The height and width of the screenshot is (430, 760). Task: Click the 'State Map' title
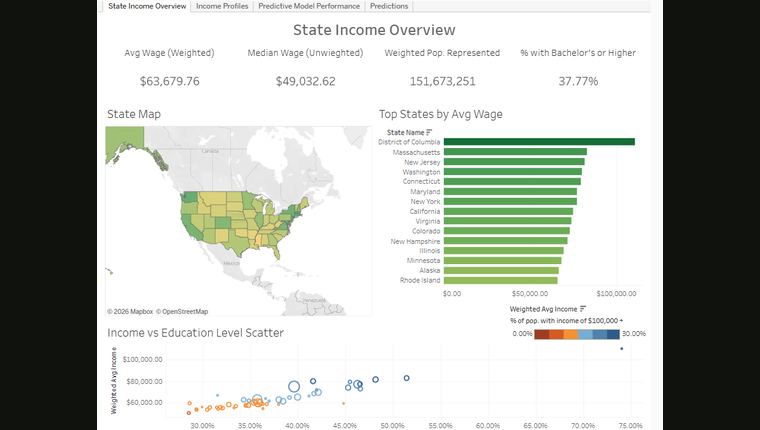tap(134, 114)
